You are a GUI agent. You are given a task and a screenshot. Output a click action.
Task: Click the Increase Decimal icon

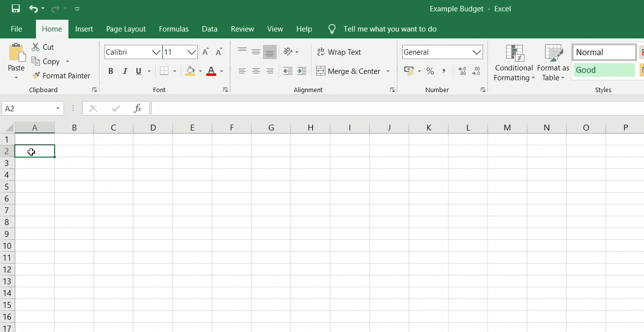[462, 71]
